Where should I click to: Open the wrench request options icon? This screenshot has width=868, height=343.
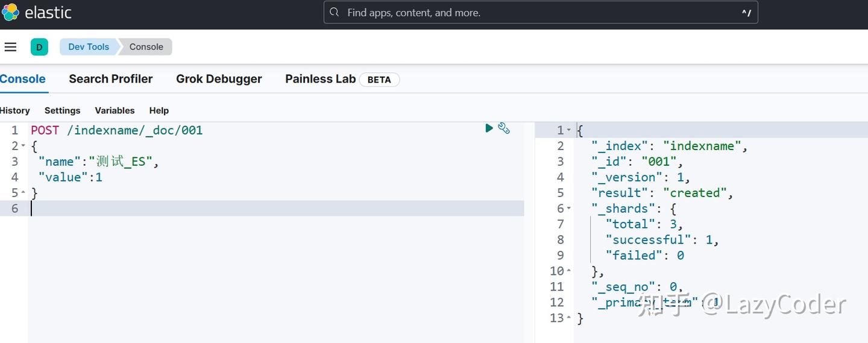pos(504,128)
